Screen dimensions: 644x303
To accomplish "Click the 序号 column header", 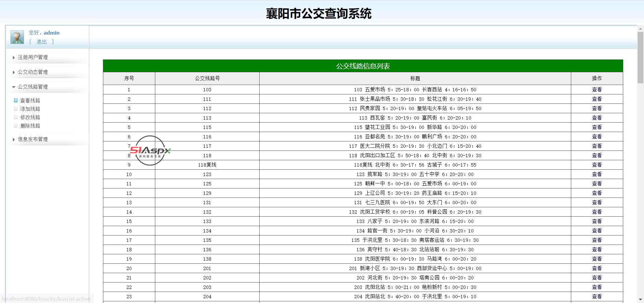I will click(129, 78).
